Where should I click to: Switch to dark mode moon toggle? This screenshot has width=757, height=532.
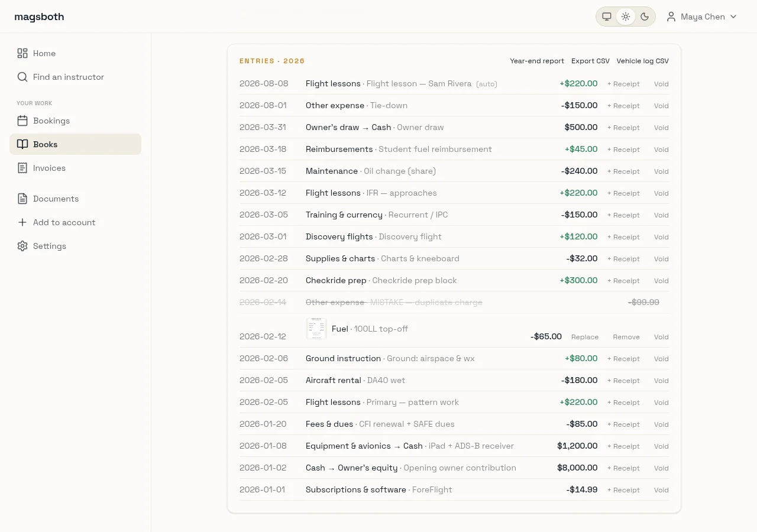click(645, 17)
